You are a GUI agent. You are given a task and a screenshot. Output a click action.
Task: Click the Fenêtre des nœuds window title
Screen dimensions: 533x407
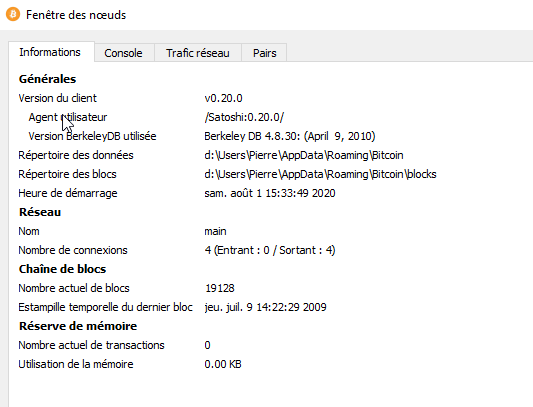tap(76, 15)
